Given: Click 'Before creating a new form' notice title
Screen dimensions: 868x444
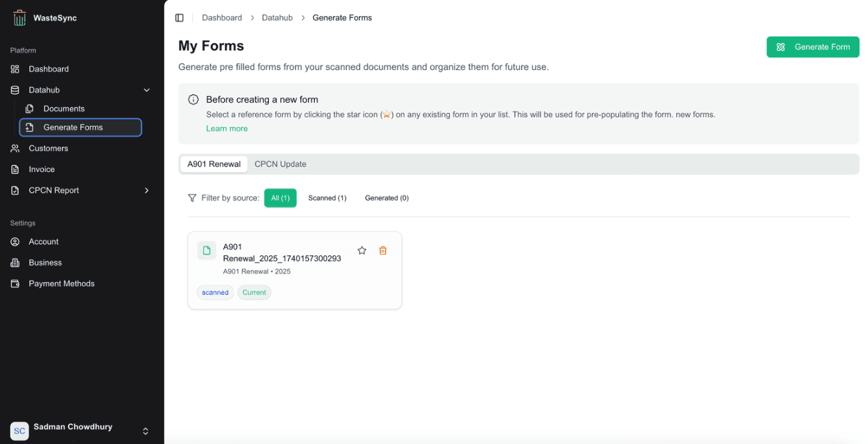Looking at the screenshot, I should coord(262,99).
